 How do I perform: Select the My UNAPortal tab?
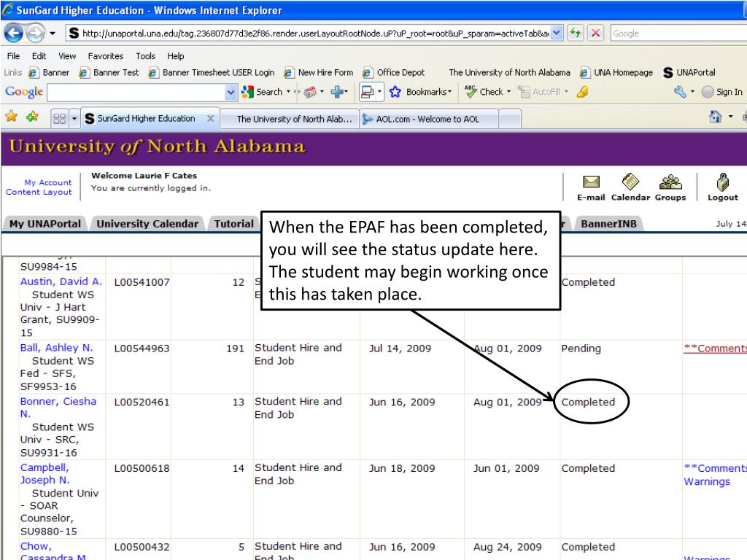pos(45,224)
